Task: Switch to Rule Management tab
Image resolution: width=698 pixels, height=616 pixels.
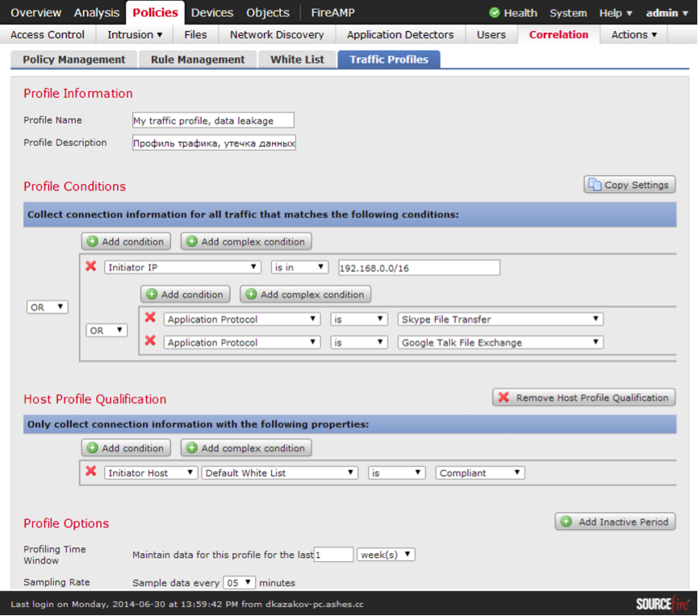Action: [198, 60]
